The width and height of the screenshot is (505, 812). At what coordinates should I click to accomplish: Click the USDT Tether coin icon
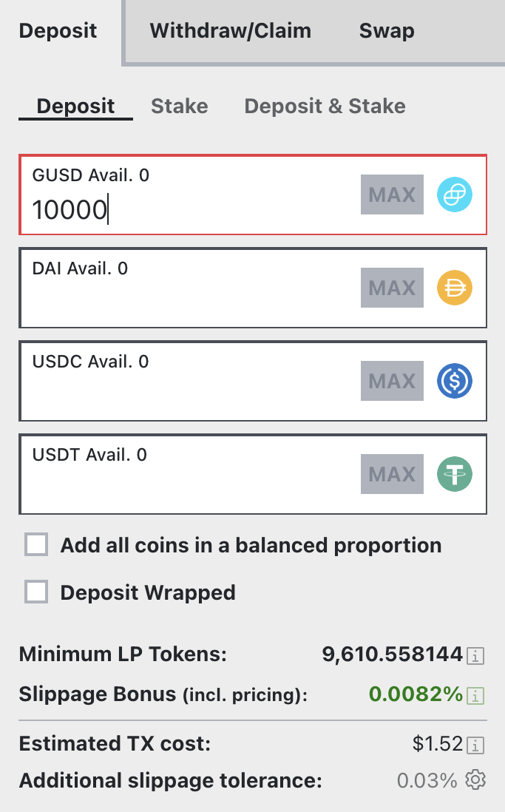[x=455, y=475]
